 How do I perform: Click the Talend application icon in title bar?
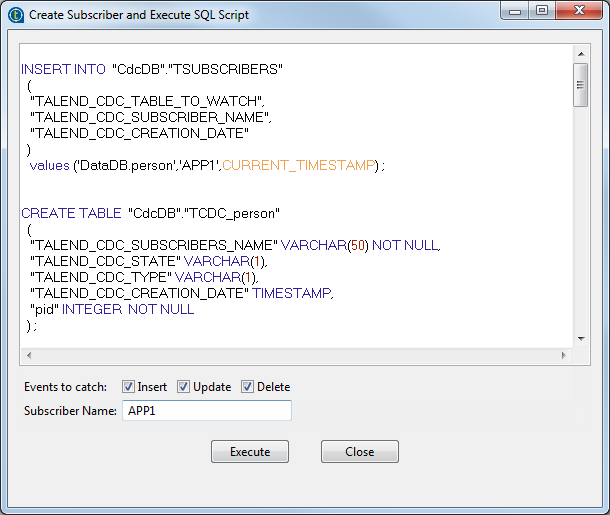pos(16,15)
